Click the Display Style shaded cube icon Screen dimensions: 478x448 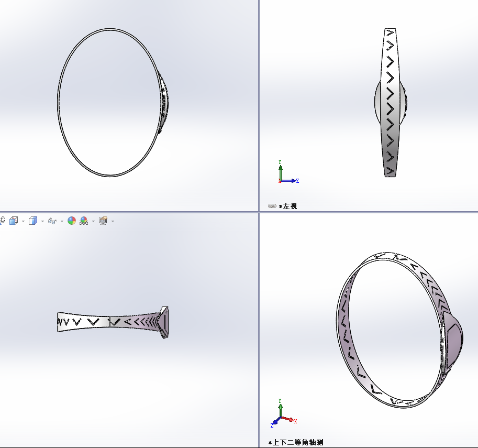pyautogui.click(x=33, y=221)
